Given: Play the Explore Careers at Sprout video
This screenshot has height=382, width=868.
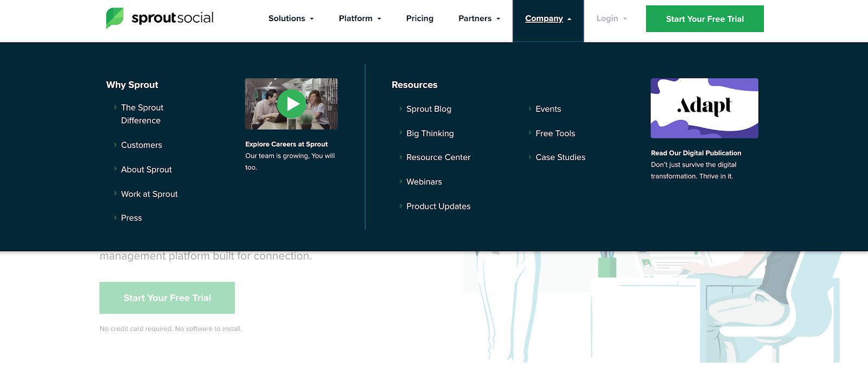Looking at the screenshot, I should pos(292,104).
